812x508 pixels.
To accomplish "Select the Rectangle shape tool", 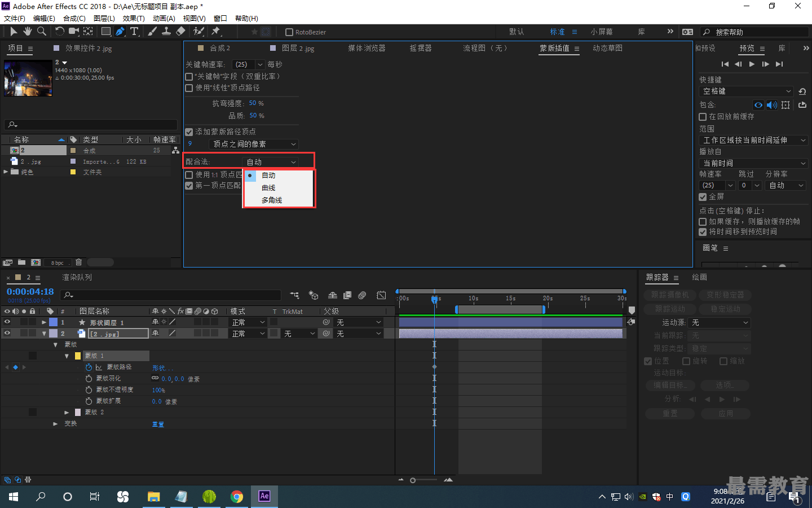I will click(105, 32).
